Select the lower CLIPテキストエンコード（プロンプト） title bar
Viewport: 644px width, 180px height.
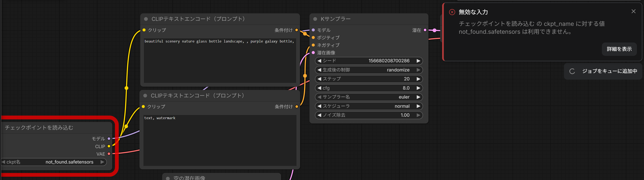[x=220, y=96]
